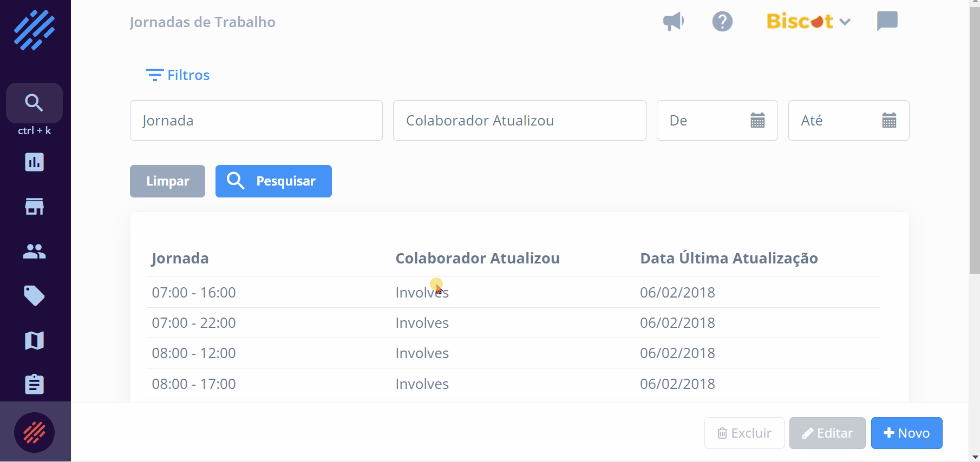
Task: Click the store icon in sidebar
Action: (34, 207)
